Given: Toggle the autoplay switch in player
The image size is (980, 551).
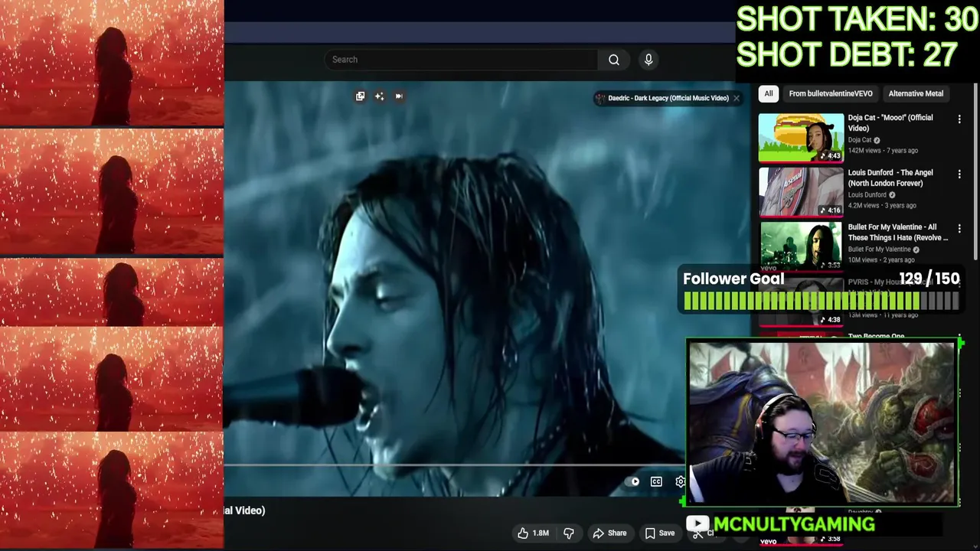Looking at the screenshot, I should [633, 481].
